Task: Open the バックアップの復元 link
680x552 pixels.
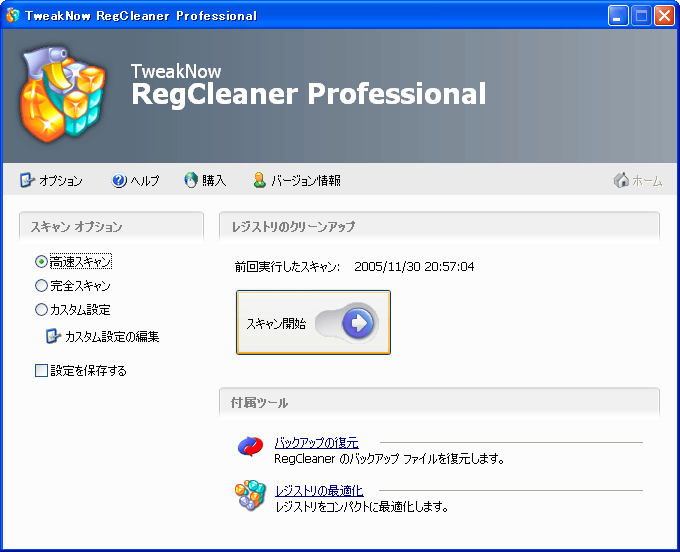Action: (x=317, y=443)
